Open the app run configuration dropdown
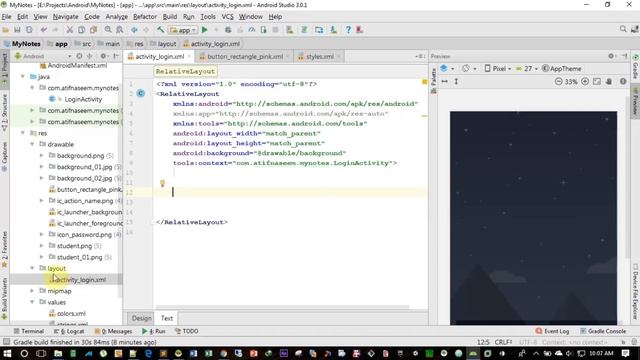The image size is (640, 360). pos(183,30)
